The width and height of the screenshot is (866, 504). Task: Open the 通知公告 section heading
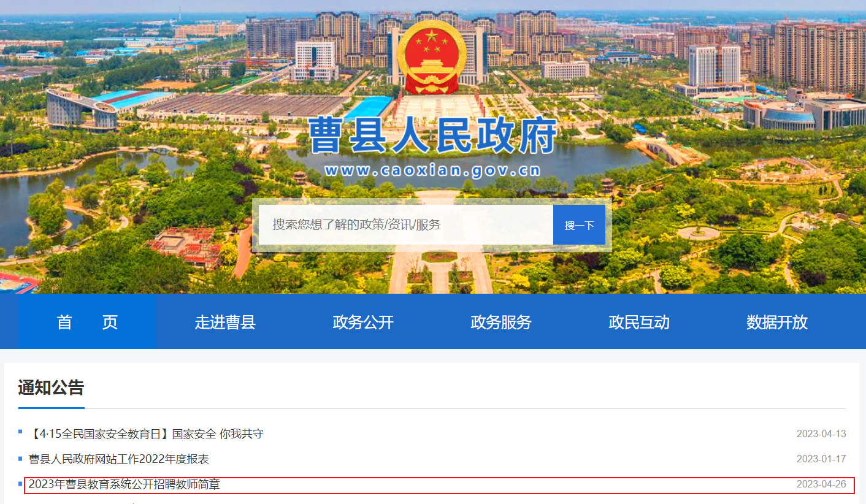[51, 388]
